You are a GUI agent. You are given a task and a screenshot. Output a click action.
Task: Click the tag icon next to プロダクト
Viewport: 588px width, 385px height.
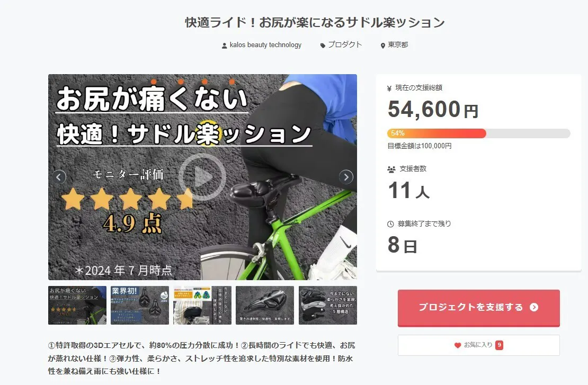click(x=323, y=46)
